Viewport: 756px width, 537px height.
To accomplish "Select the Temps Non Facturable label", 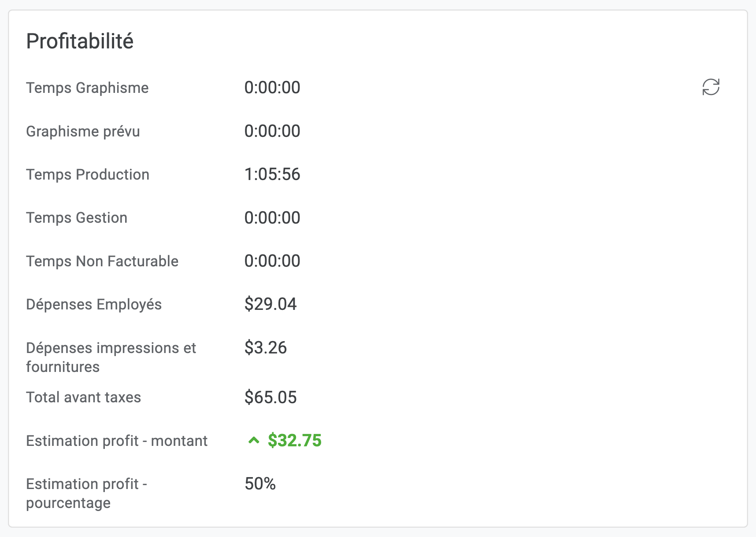I will tap(102, 261).
